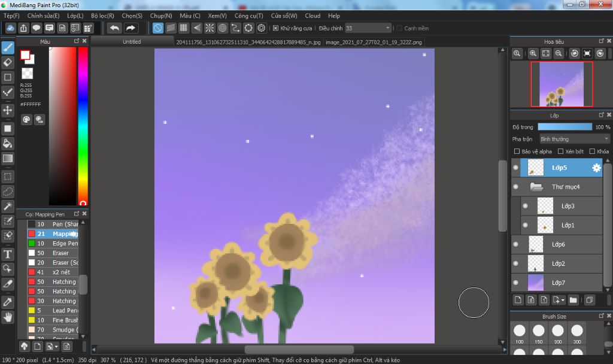Viewport: 613px width, 364px height.
Task: Select the Magic Wand tool
Action: [x=8, y=207]
